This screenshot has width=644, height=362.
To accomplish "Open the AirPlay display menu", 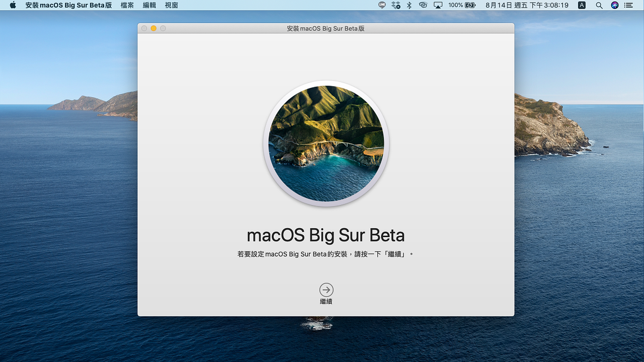I will (438, 5).
